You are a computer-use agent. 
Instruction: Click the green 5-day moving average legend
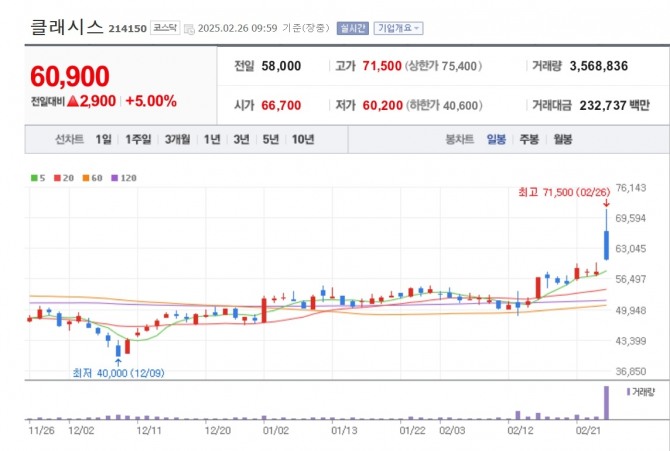point(38,177)
